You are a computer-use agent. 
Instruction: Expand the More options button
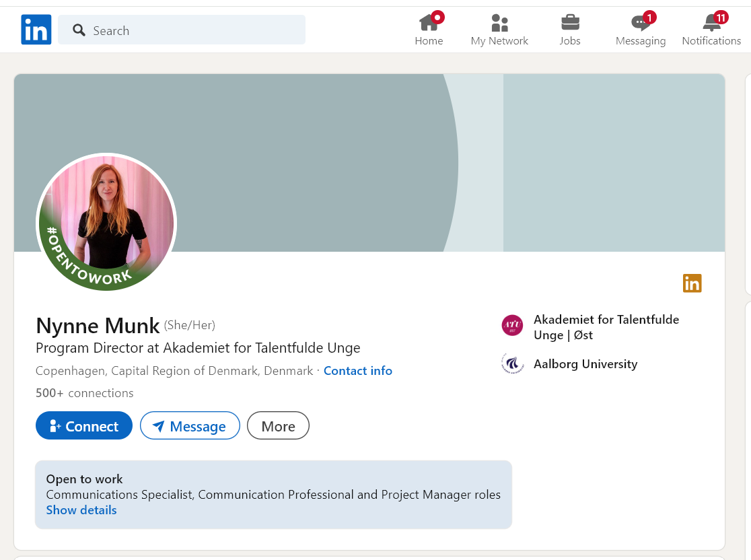pyautogui.click(x=278, y=426)
